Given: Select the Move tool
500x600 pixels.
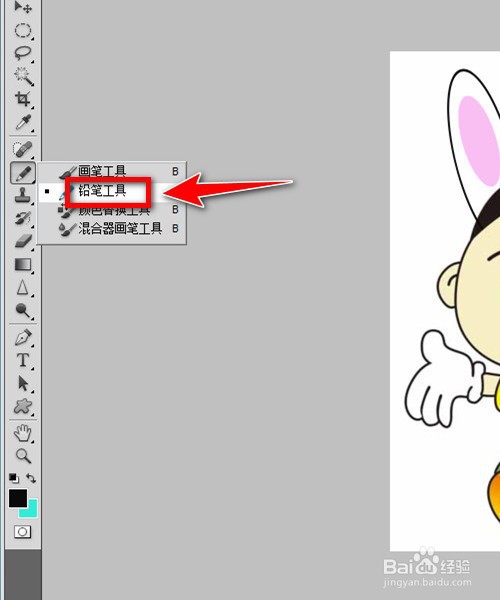Looking at the screenshot, I should pos(23,7).
